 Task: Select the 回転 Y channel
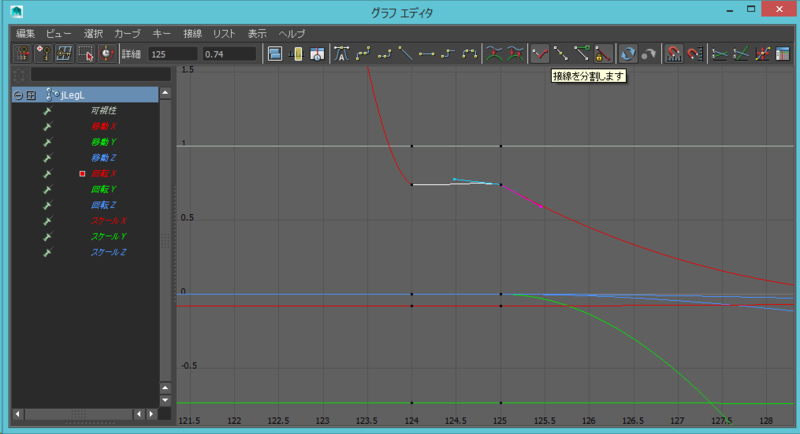coord(104,190)
